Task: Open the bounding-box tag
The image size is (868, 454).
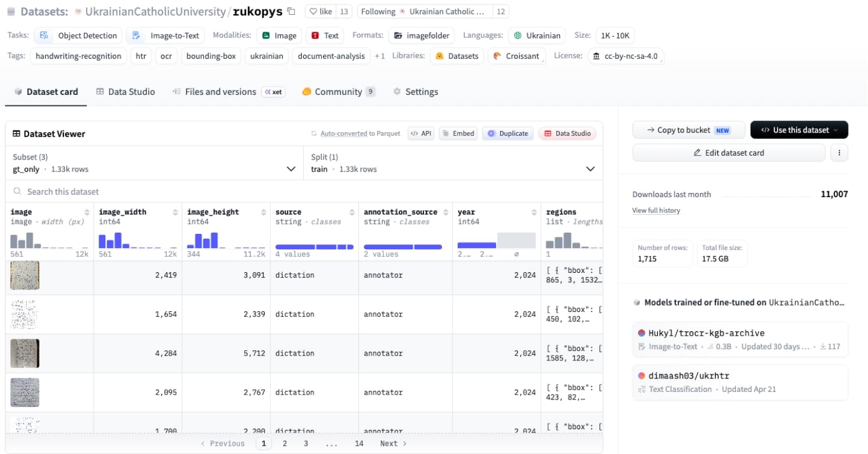Action: (211, 56)
